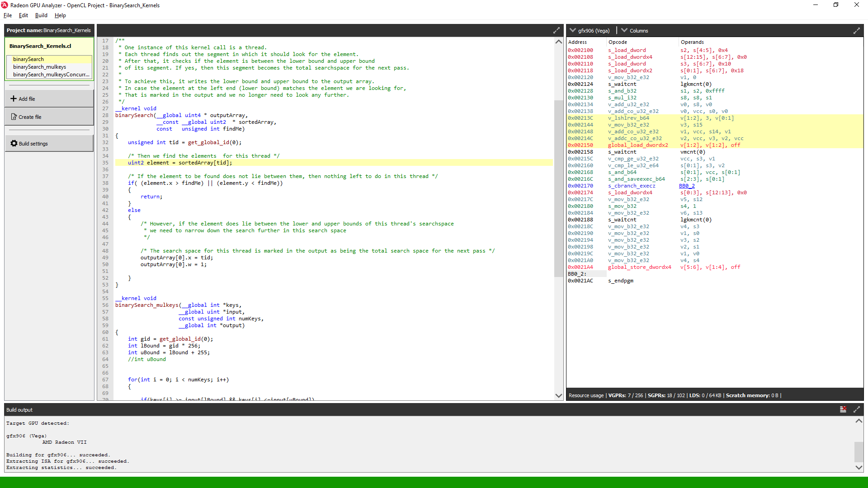The image size is (868, 488).
Task: Follow the BB0_2 branch label link
Action: coord(687,186)
